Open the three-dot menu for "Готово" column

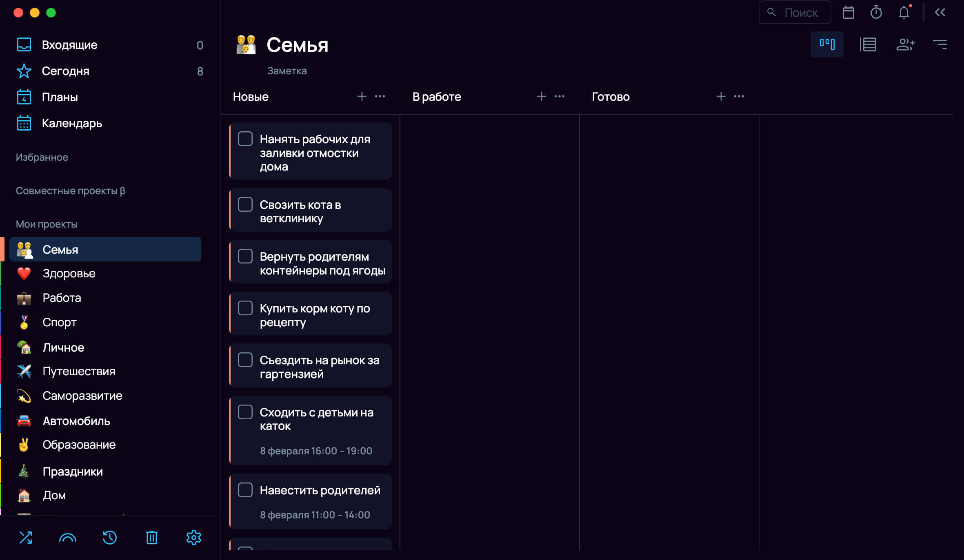pos(739,97)
